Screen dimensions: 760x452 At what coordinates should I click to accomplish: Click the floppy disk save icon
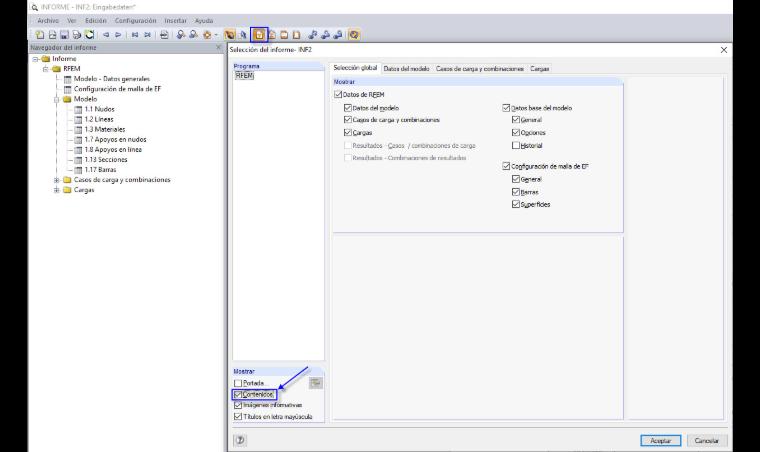point(64,35)
